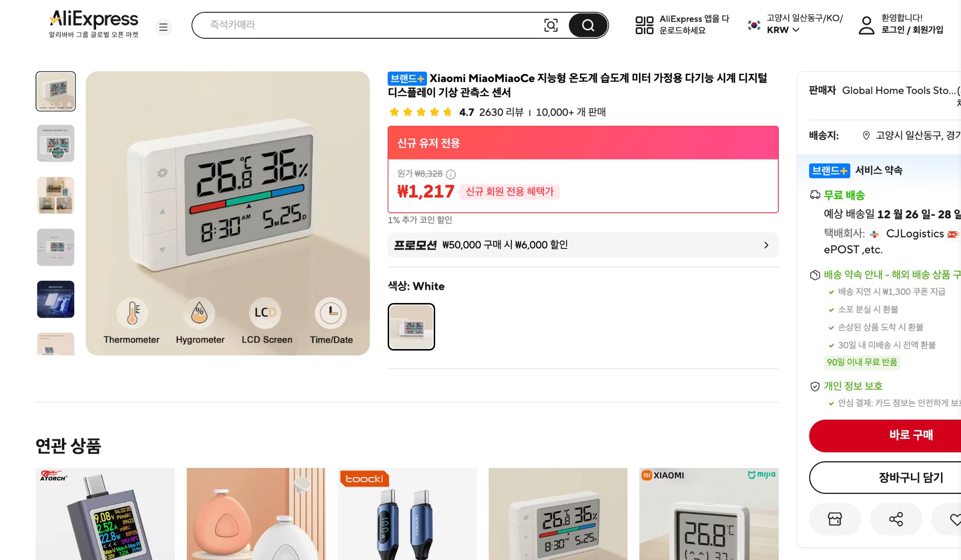Select the dark blue sensor thumbnail
961x560 pixels.
coord(56,299)
